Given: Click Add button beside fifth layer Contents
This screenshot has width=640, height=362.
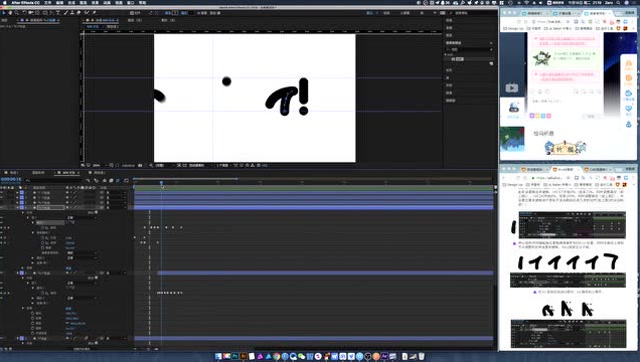Looking at the screenshot, I should [96, 278].
